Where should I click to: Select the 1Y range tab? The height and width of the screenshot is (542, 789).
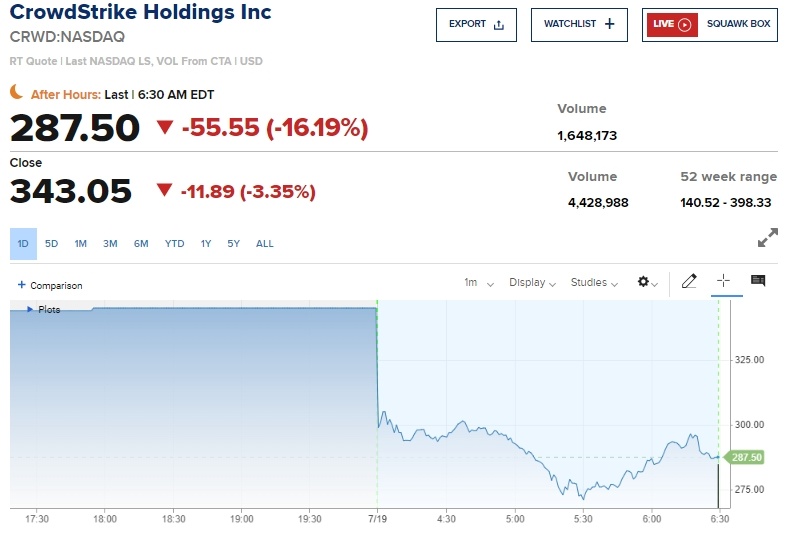pos(206,244)
